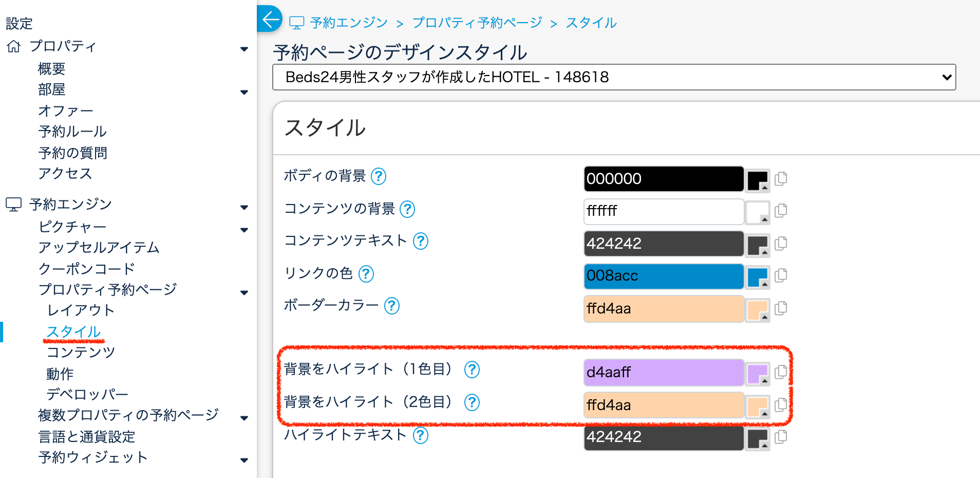Go to クーポンコード settings page
Image resolution: width=980 pixels, height=478 pixels.
coord(86,269)
